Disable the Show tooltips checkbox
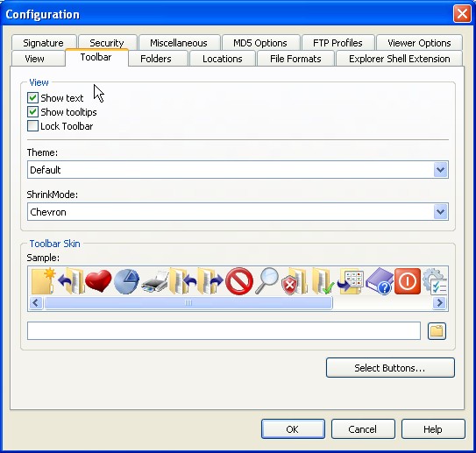476x453 pixels. tap(32, 112)
